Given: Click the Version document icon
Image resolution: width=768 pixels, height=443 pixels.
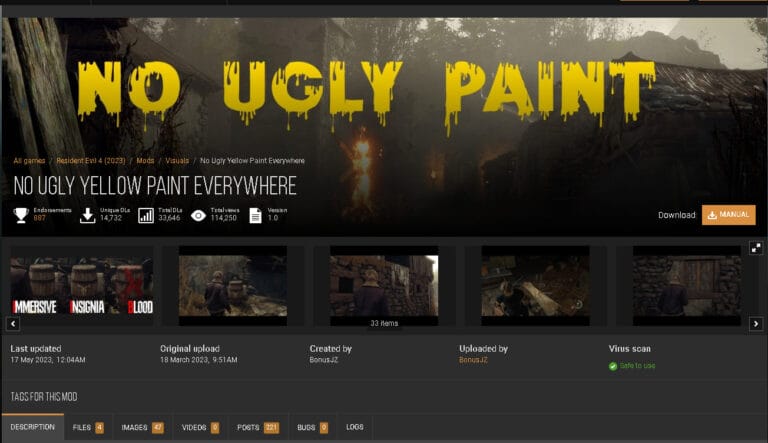Looking at the screenshot, I should (x=255, y=215).
